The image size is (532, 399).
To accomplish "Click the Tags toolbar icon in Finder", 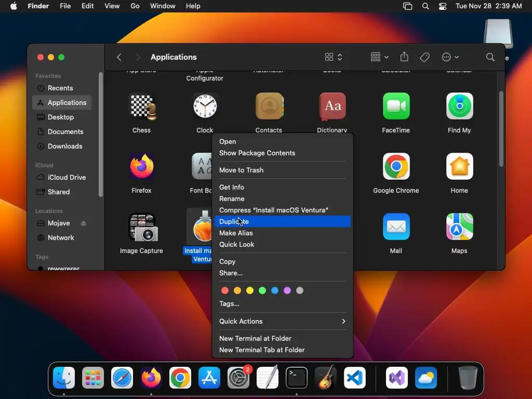I will (424, 57).
